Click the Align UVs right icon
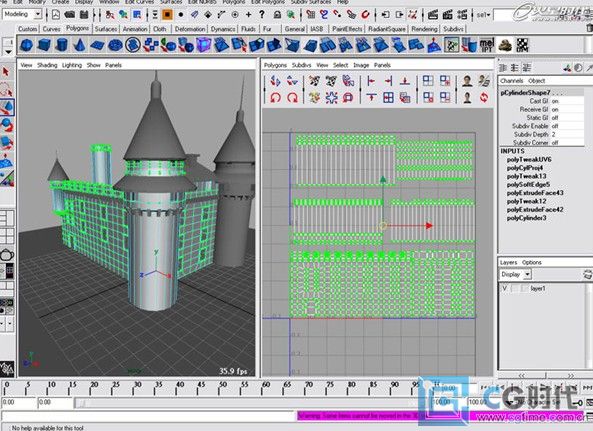 [388, 81]
